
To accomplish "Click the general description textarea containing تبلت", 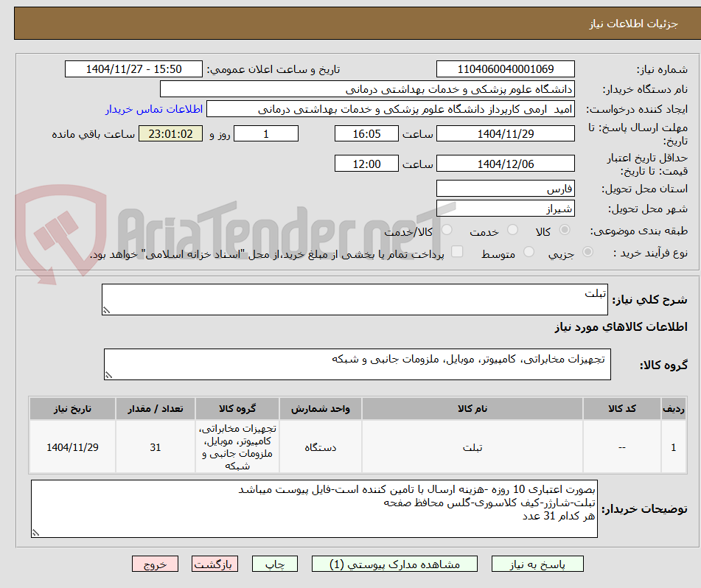I will pos(355,299).
